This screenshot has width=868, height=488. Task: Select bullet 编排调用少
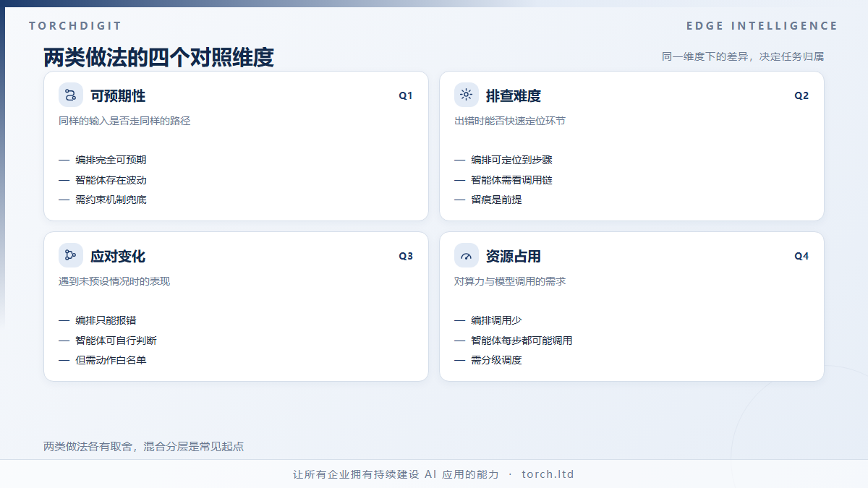[496, 320]
